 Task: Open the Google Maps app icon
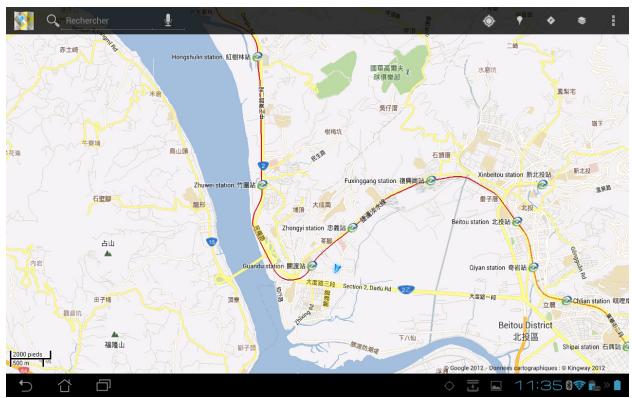(24, 21)
